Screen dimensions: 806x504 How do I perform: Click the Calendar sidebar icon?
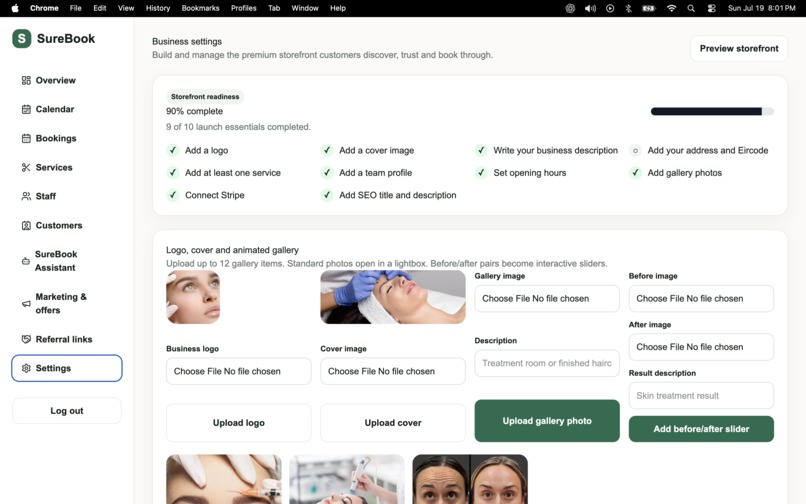click(26, 109)
